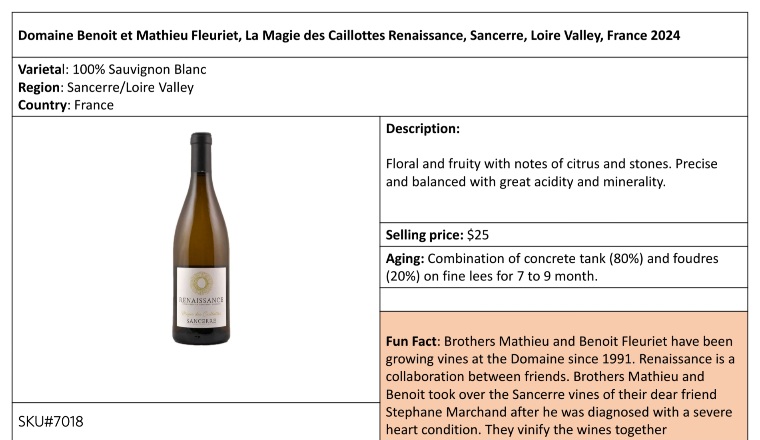Click the Selling price $25 cell
Viewport: 760px width, 440px height.
(564, 235)
